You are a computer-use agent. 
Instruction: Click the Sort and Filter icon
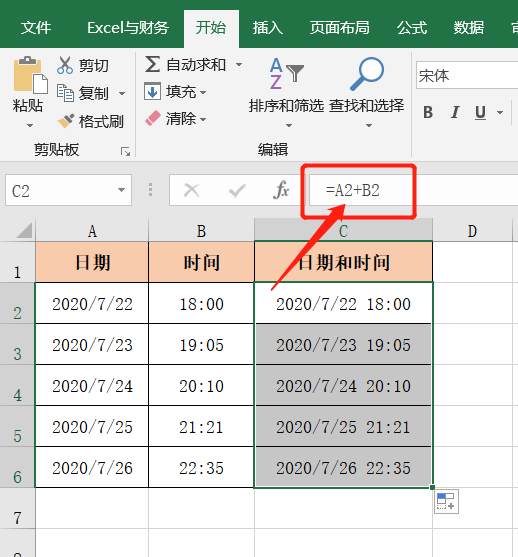click(286, 73)
